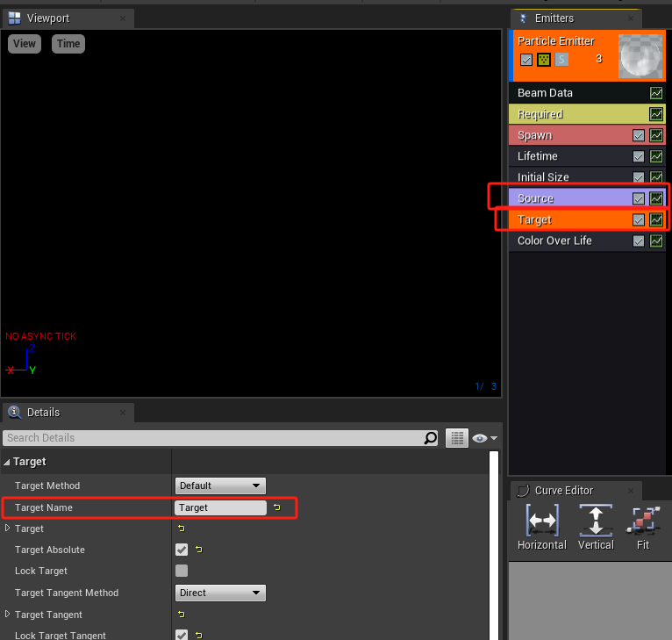Open curve graph for Beam Data module
672x640 pixels.
click(655, 93)
